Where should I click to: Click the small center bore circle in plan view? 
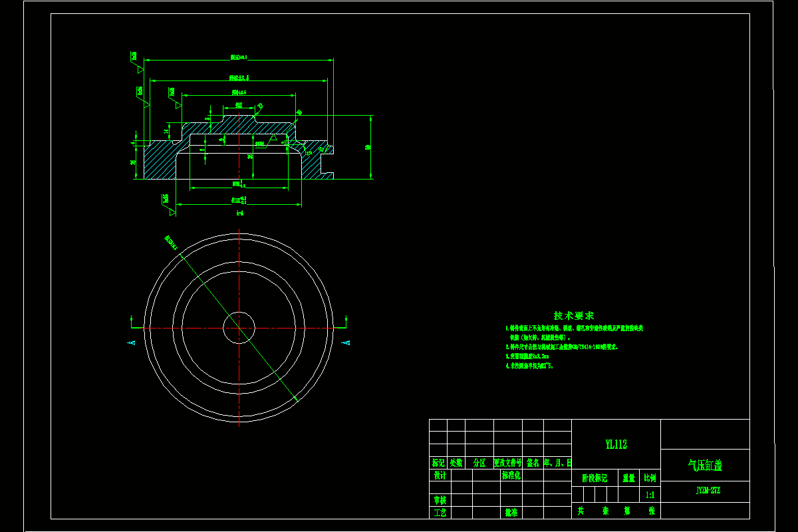coord(239,327)
